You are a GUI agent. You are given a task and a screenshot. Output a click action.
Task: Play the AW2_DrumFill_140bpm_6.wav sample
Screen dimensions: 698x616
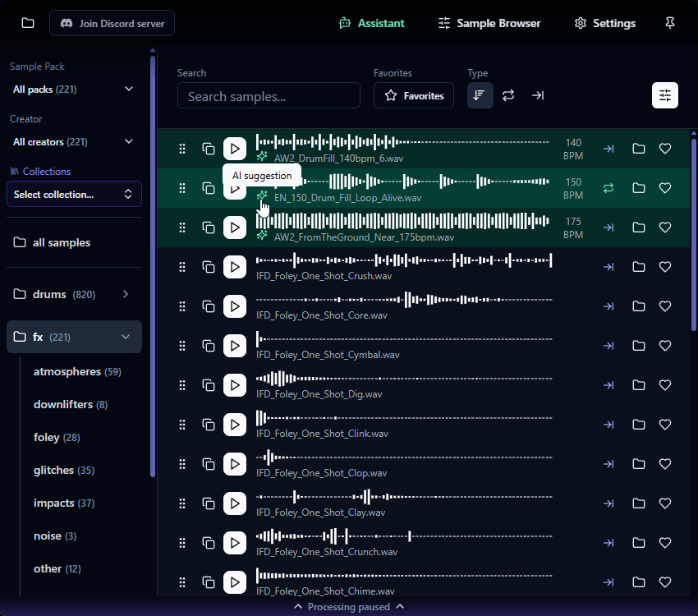coord(235,149)
